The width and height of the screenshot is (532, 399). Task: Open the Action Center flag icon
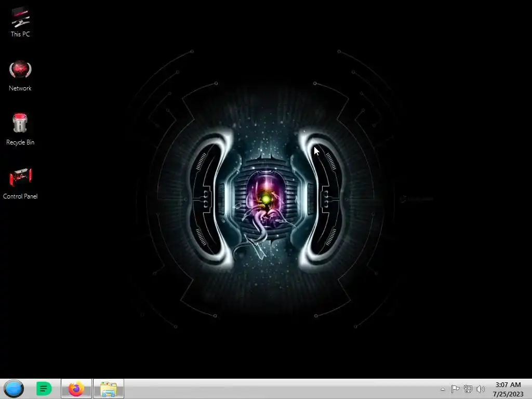(455, 389)
